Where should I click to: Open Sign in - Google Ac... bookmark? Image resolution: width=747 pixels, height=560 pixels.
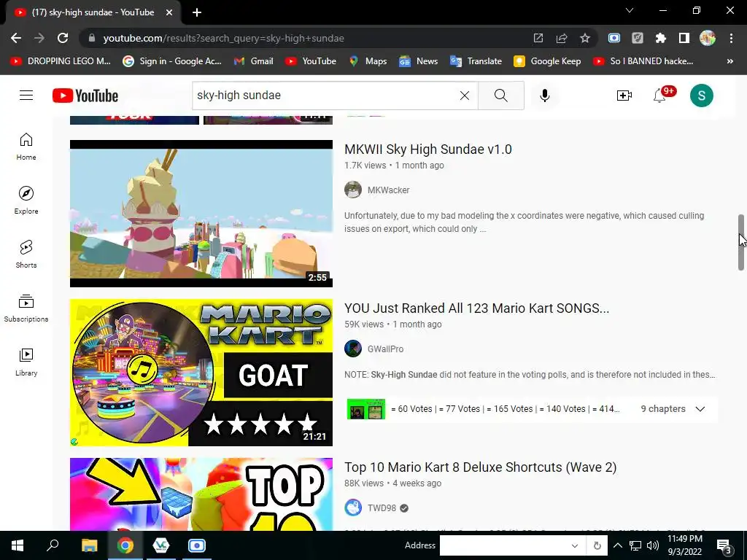172,61
